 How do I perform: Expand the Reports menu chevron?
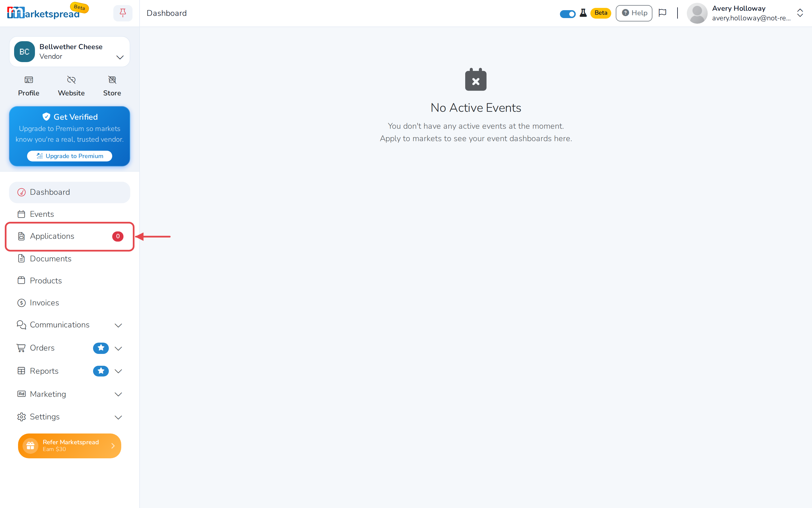(x=118, y=371)
